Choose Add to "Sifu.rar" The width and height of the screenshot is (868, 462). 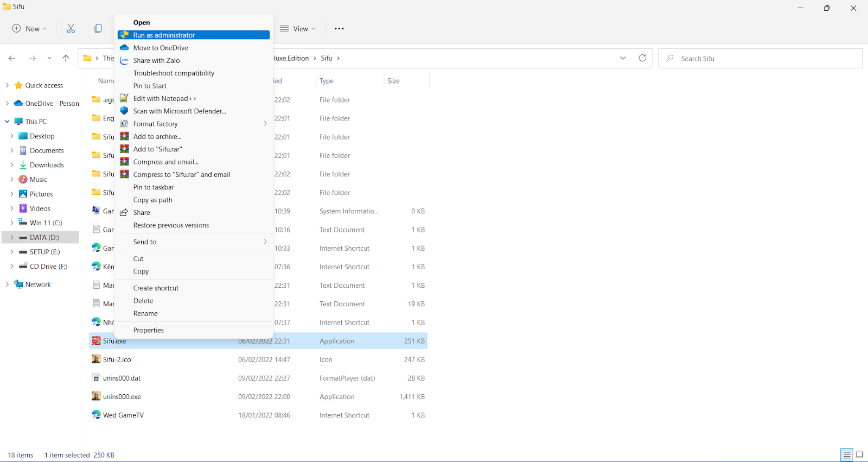(194, 149)
